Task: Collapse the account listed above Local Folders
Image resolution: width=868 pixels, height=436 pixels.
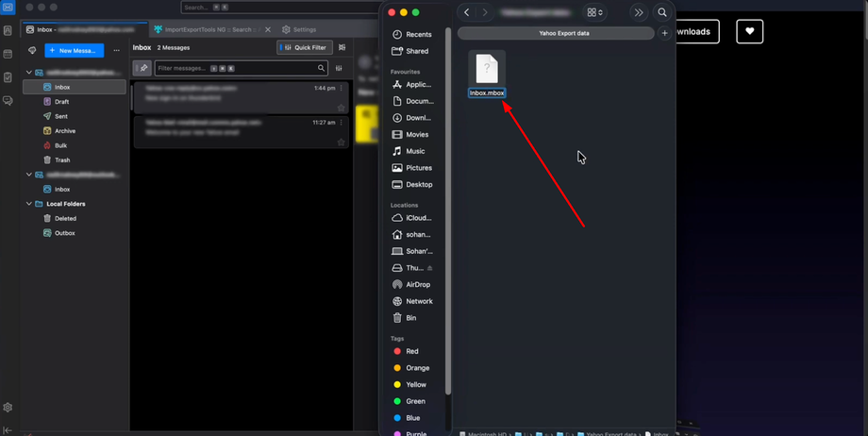Action: click(29, 175)
